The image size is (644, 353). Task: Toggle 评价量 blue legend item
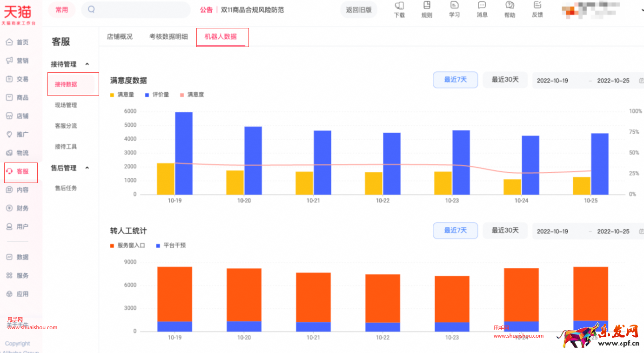[x=157, y=95]
